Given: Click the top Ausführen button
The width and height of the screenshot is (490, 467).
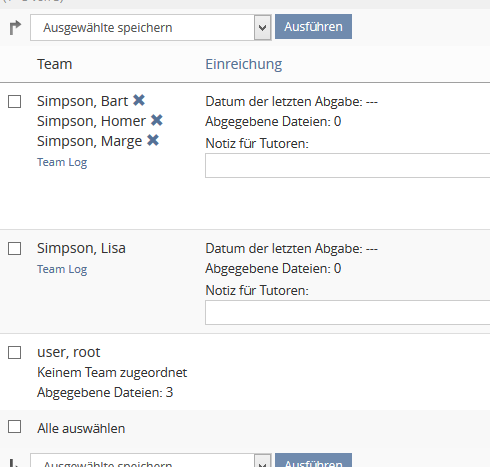Looking at the screenshot, I should 313,27.
